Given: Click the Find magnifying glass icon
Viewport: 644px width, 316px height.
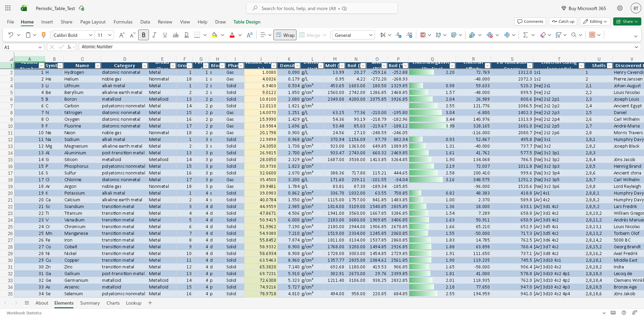Looking at the screenshot, I should pyautogui.click(x=574, y=35).
